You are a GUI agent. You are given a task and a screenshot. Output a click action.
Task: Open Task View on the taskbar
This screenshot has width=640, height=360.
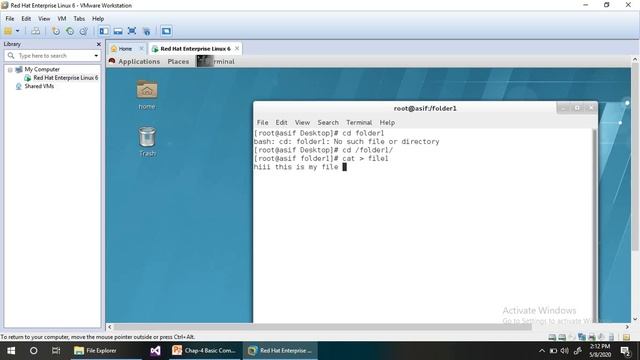point(56,351)
